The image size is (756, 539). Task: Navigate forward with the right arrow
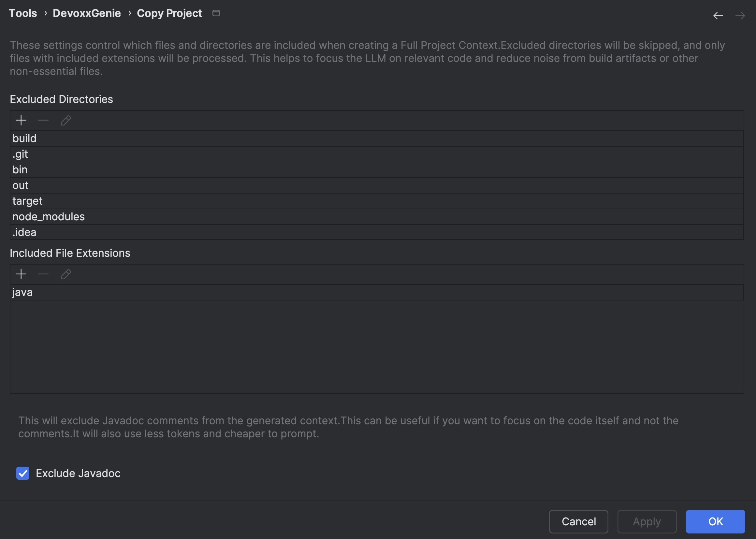740,16
